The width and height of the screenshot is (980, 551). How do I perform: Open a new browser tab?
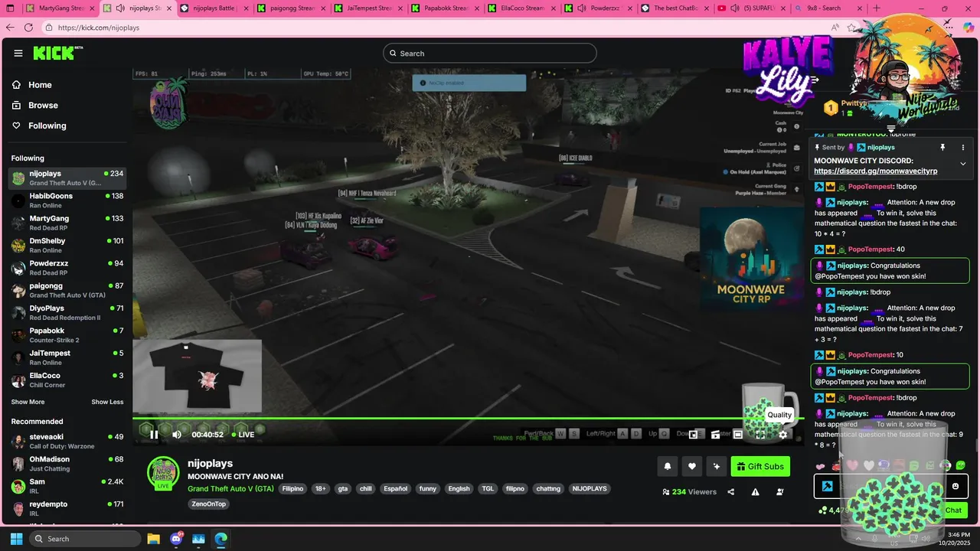coord(877,8)
